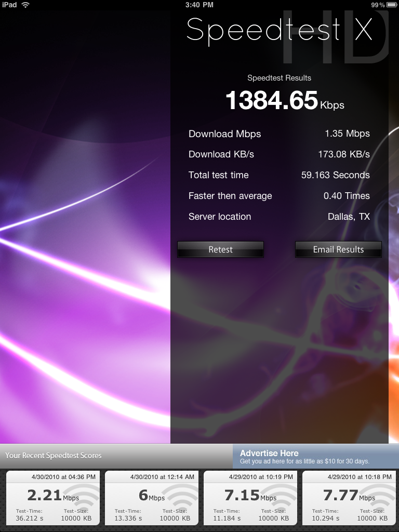Image resolution: width=399 pixels, height=532 pixels.
Task: Tap the Email Results button
Action: (338, 249)
